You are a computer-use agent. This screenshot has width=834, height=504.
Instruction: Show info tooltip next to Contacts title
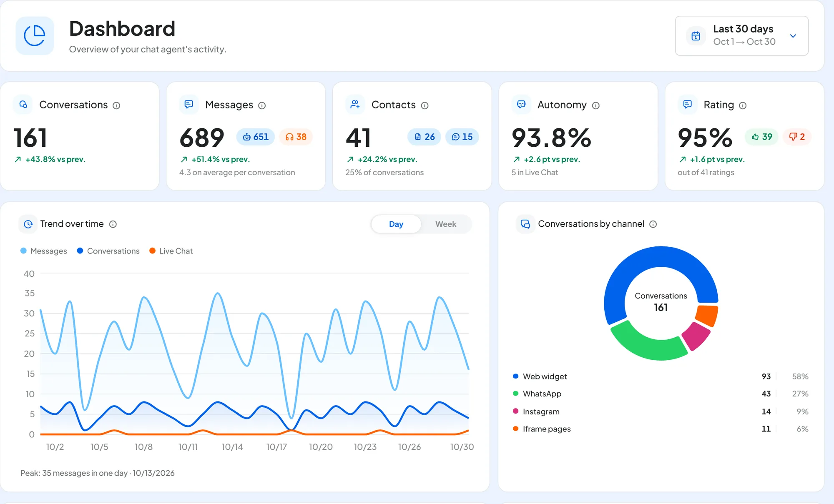click(x=425, y=105)
